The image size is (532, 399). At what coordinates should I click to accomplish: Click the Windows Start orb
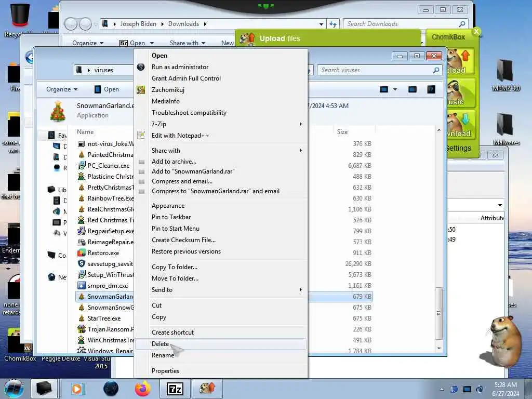[14, 389]
